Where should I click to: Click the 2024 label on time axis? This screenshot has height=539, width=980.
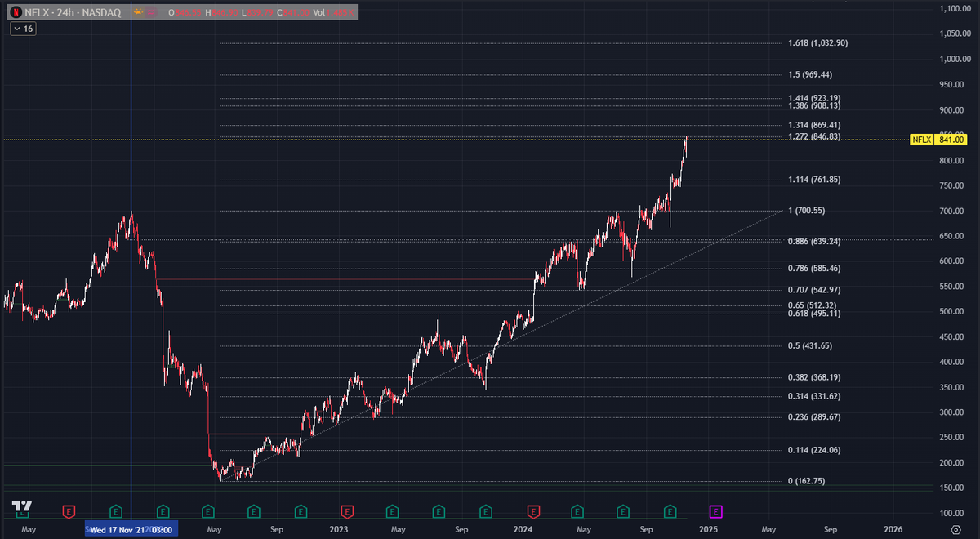point(524,529)
